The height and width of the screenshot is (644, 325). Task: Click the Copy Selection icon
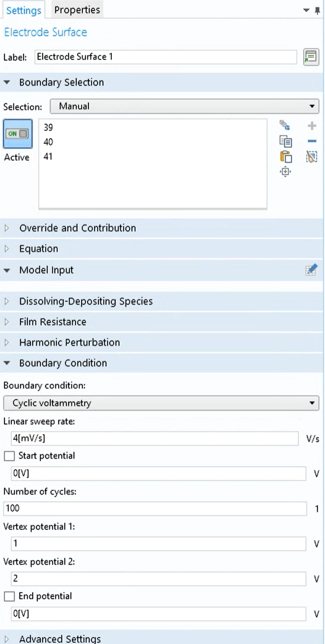click(x=285, y=141)
